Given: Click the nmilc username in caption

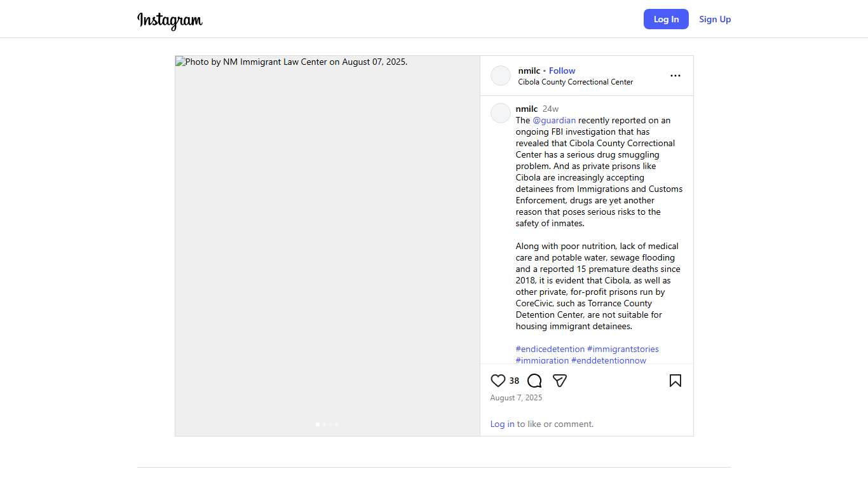Looking at the screenshot, I should click(527, 109).
